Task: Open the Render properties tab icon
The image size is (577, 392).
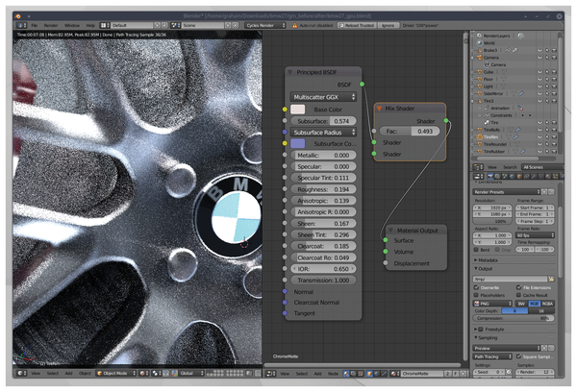Action: (490, 177)
